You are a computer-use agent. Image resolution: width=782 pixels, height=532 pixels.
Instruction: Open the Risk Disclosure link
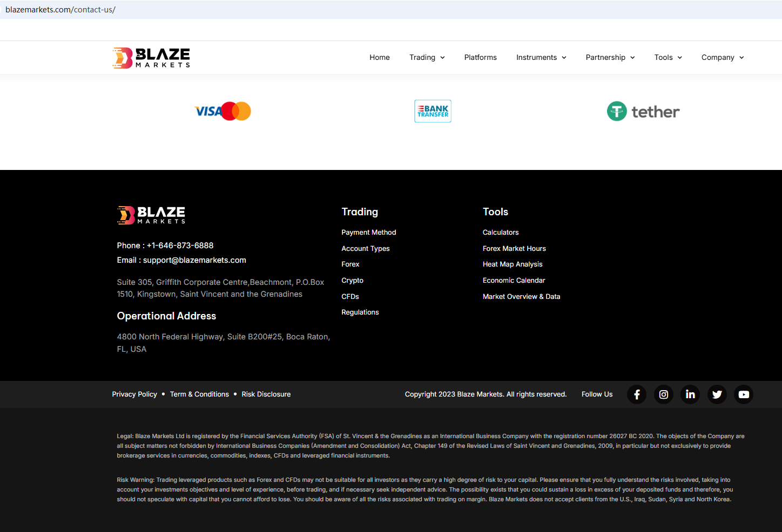266,394
